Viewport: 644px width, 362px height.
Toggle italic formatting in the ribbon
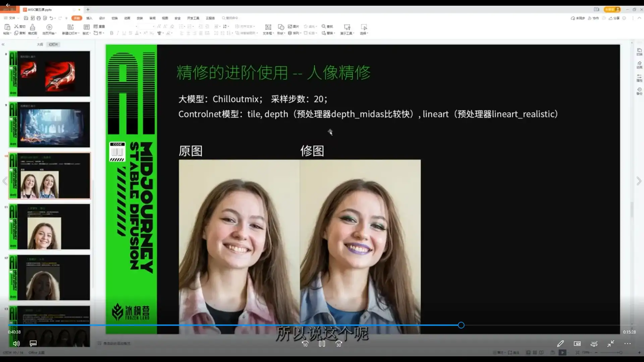tap(118, 33)
